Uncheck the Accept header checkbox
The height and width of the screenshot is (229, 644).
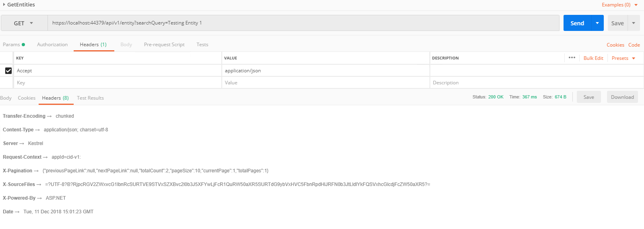click(x=8, y=71)
